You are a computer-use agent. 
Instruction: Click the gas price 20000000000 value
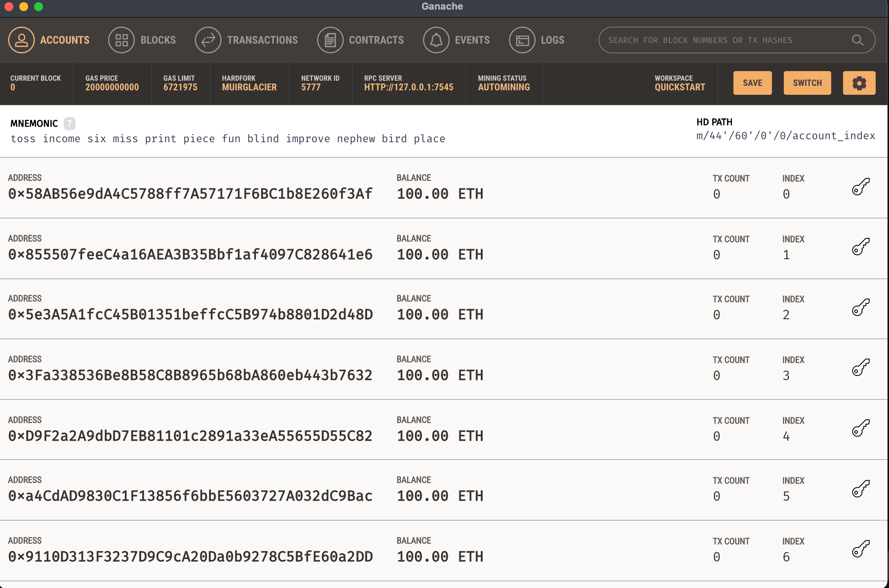point(112,87)
